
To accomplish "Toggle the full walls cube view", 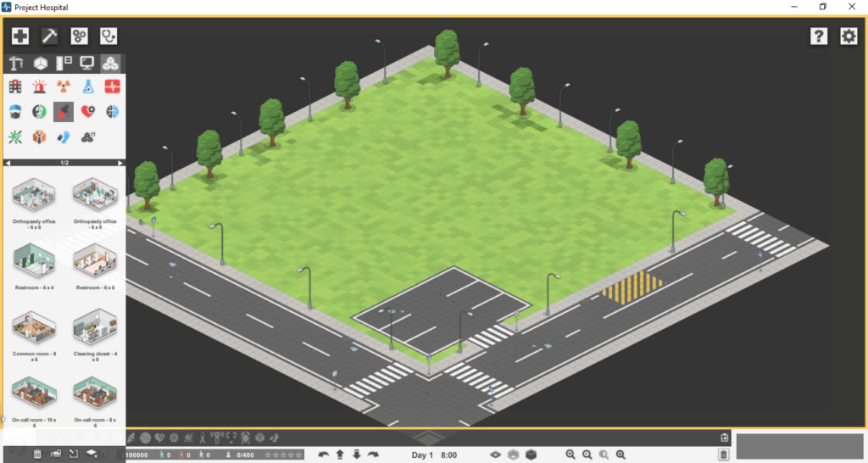I will 531,455.
